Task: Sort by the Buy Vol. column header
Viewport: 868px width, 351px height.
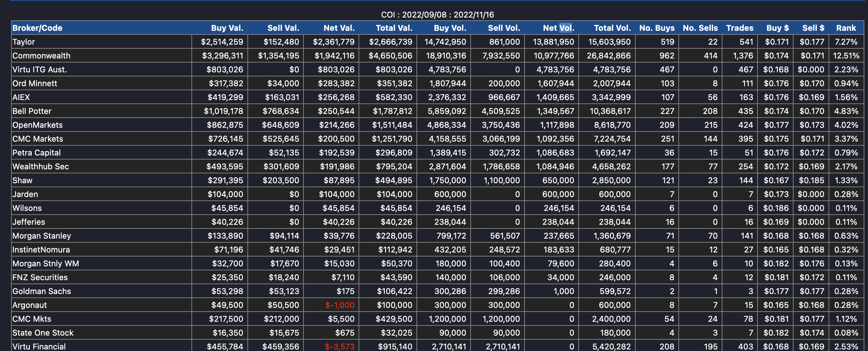Action: [450, 28]
